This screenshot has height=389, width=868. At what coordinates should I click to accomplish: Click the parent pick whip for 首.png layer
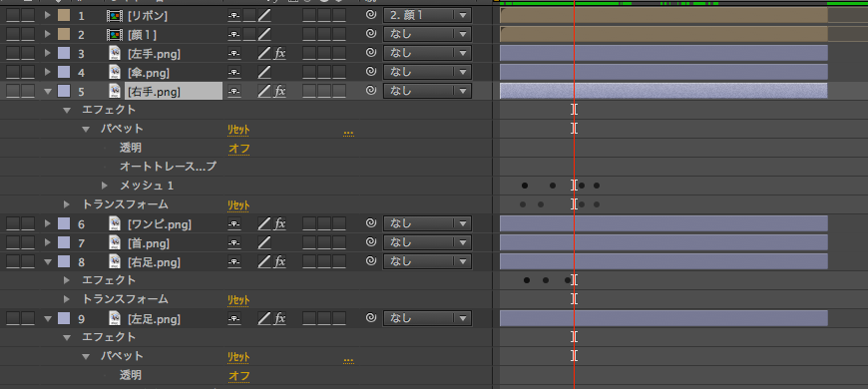pos(371,242)
